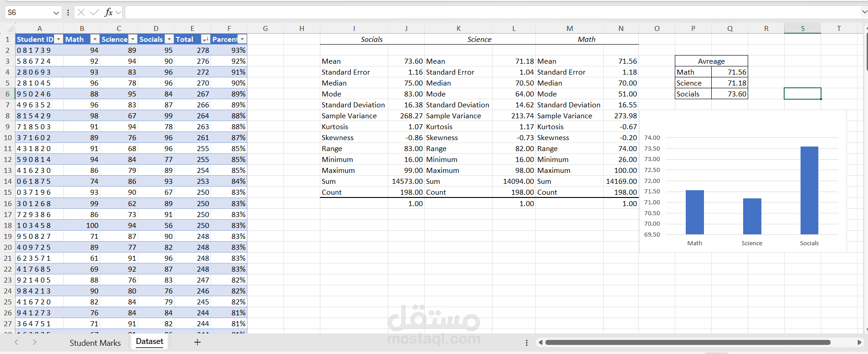Click the Cancel (X) formula bar icon
Image resolution: width=868 pixels, height=354 pixels.
click(x=81, y=12)
